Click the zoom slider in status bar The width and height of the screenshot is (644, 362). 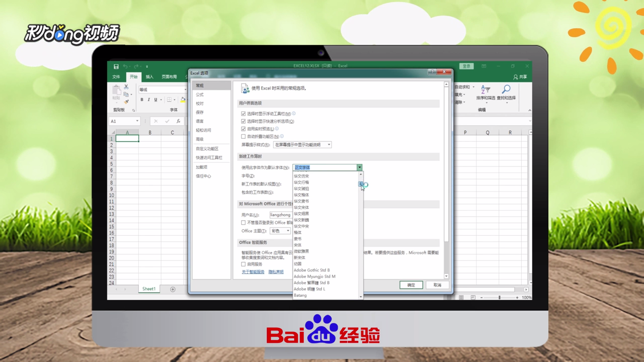[499, 298]
